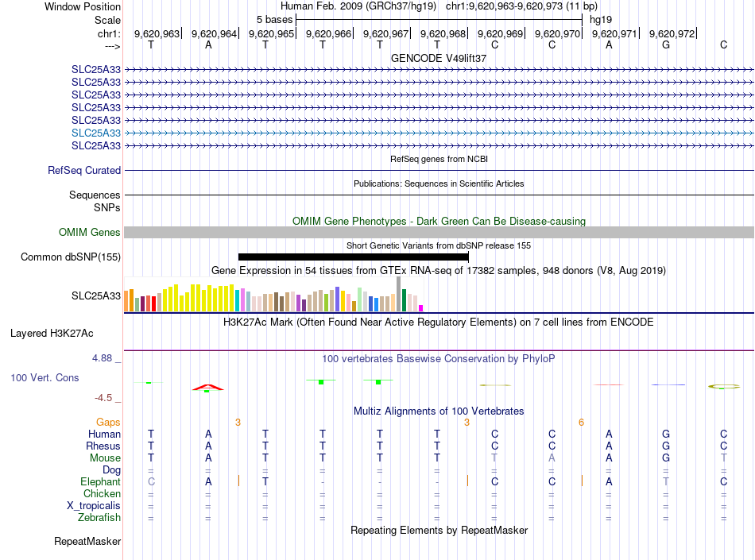Open the GTEx Gene Expression track title
This screenshot has width=755, height=560.
pos(439,270)
